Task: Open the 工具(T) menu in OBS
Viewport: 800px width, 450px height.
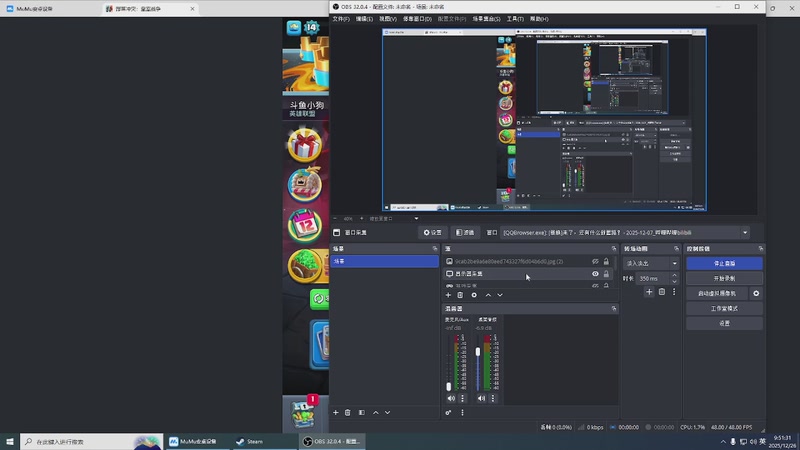Action: pyautogui.click(x=515, y=19)
